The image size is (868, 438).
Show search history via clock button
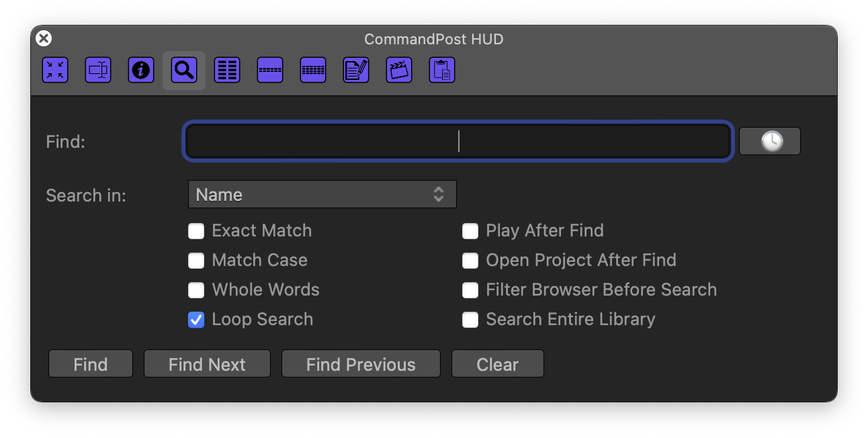(x=770, y=141)
